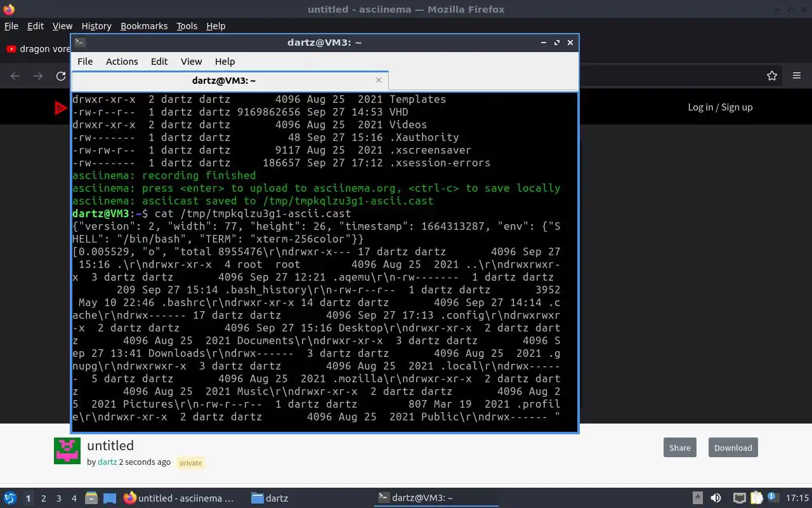This screenshot has height=508, width=812.
Task: Click the Download button
Action: [x=733, y=448]
